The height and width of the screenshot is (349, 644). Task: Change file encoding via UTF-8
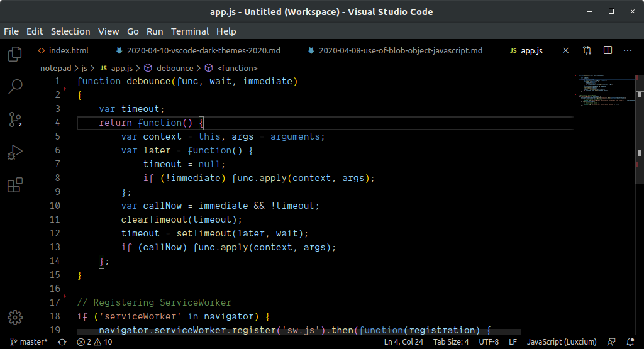(489, 342)
